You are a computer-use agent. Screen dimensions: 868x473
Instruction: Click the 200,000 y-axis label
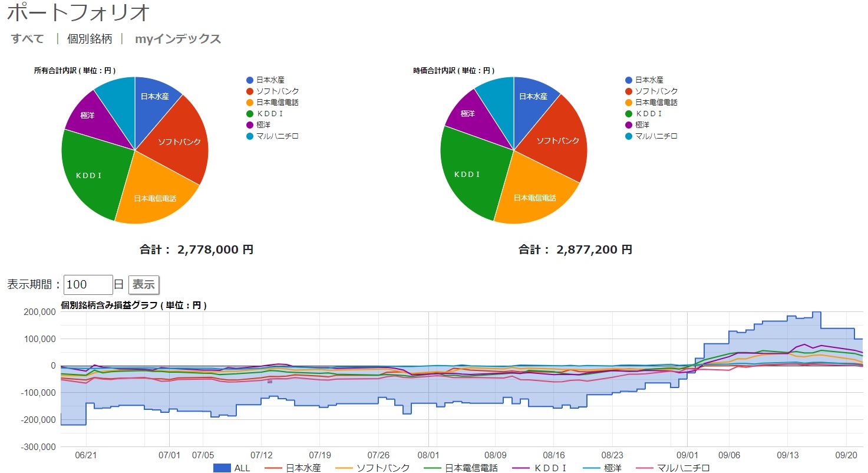click(x=39, y=312)
